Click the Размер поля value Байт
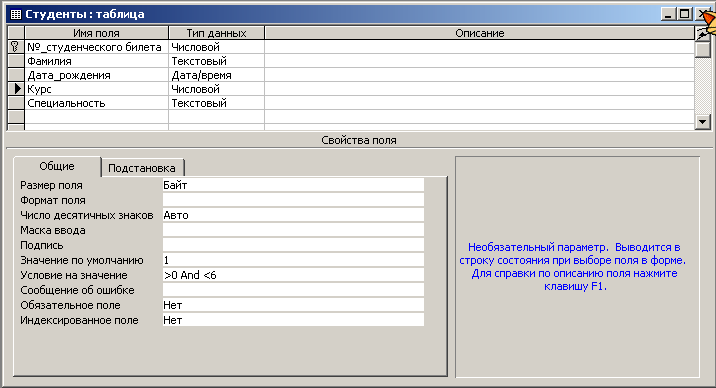Image resolution: width=716 pixels, height=388 pixels. [293, 185]
